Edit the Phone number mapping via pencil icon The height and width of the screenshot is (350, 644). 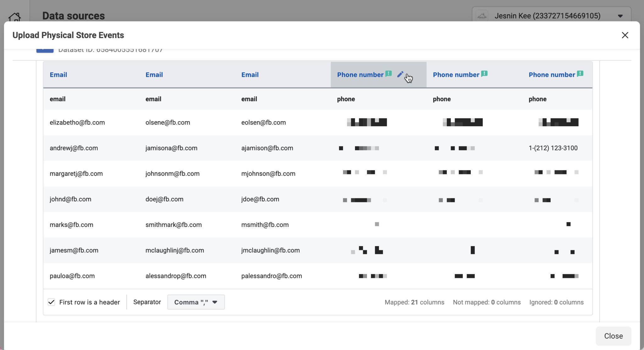pos(400,74)
